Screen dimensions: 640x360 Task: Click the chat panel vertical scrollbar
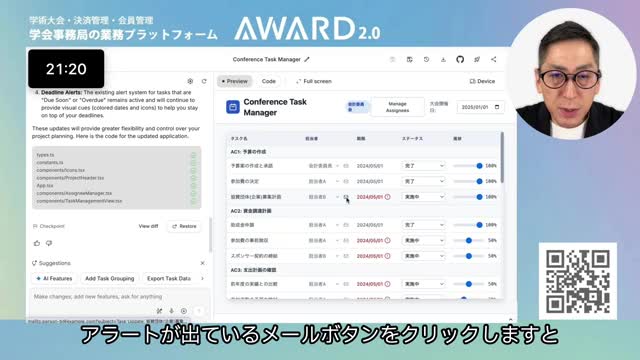211,235
